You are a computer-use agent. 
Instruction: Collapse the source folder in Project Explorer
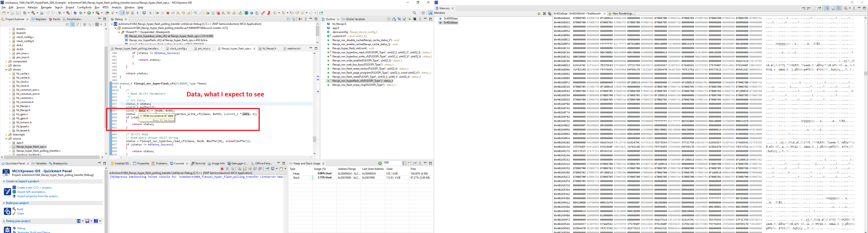coord(6,138)
